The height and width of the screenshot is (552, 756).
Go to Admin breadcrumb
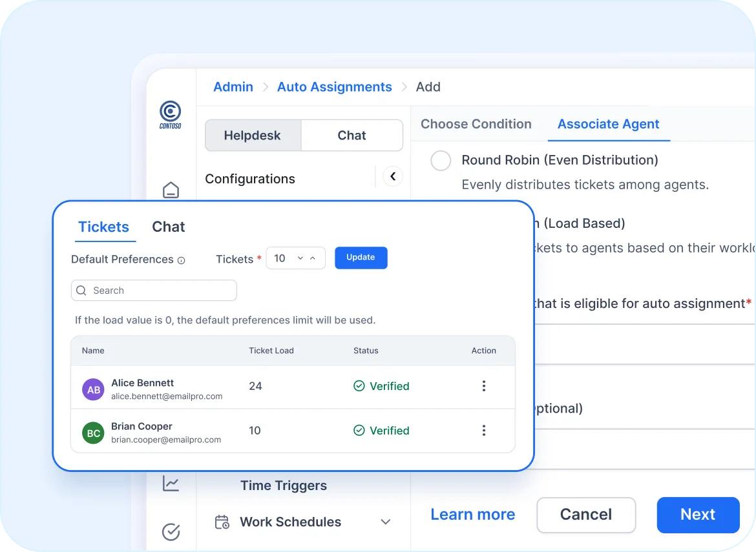point(233,87)
